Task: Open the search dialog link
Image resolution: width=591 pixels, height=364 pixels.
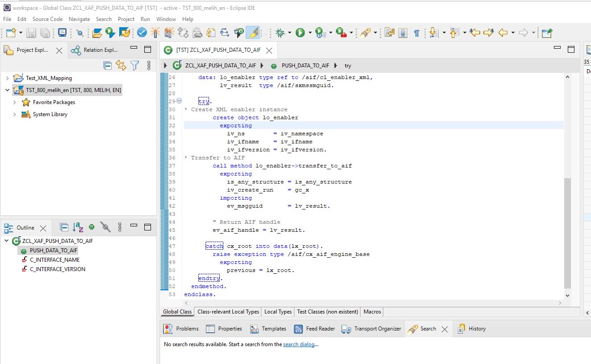Action: tap(298, 344)
